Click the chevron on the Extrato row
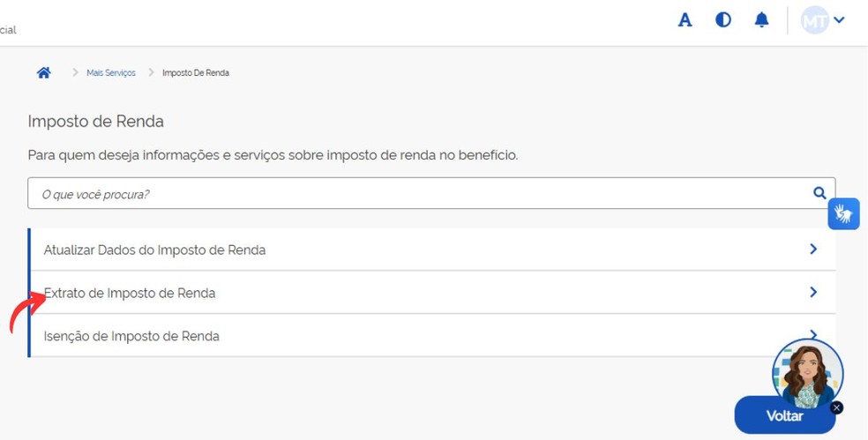Screen dimensions: 868x440 click(813, 292)
